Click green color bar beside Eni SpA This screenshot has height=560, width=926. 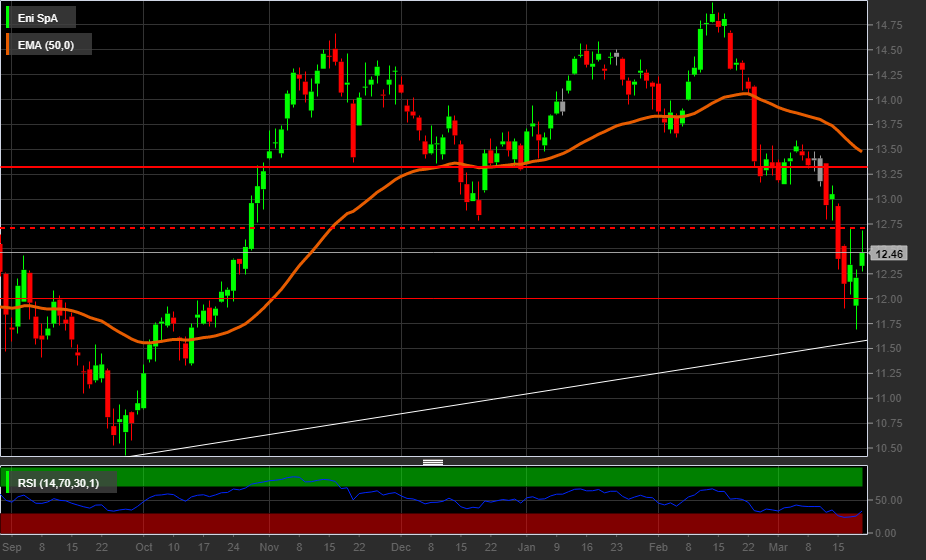coord(9,18)
